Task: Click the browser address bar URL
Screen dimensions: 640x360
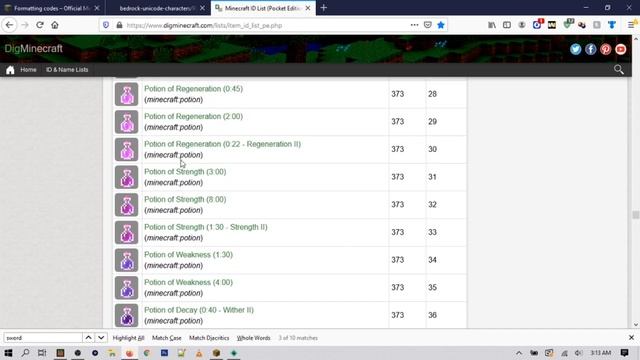Action: tap(204, 25)
